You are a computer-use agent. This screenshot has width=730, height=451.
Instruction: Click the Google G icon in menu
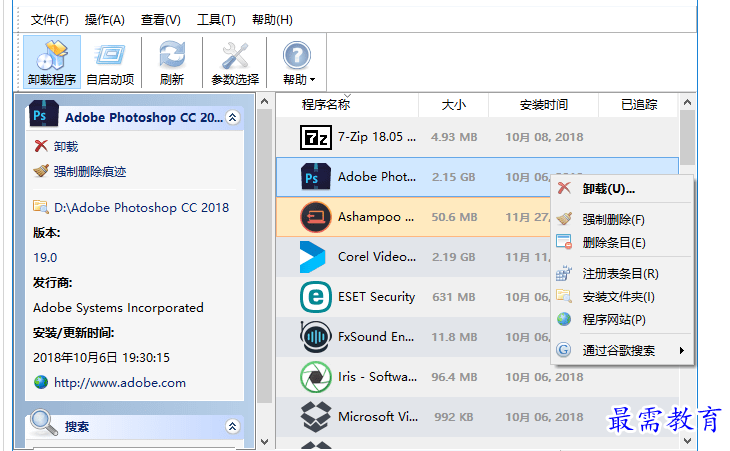(564, 350)
